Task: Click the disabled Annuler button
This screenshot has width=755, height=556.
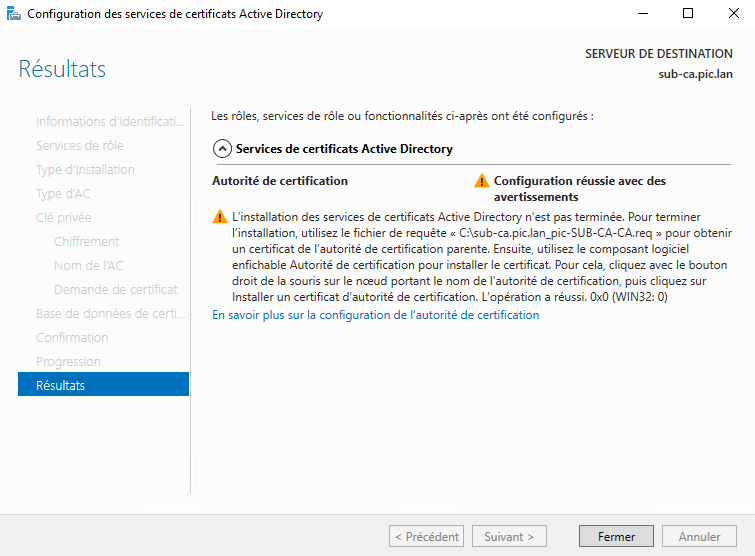Action: click(x=699, y=536)
